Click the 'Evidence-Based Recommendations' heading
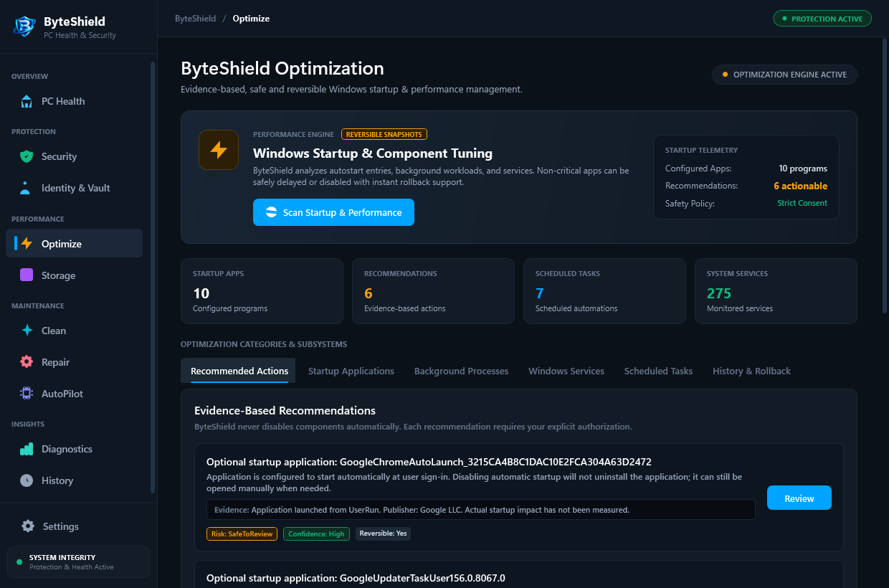 (285, 411)
